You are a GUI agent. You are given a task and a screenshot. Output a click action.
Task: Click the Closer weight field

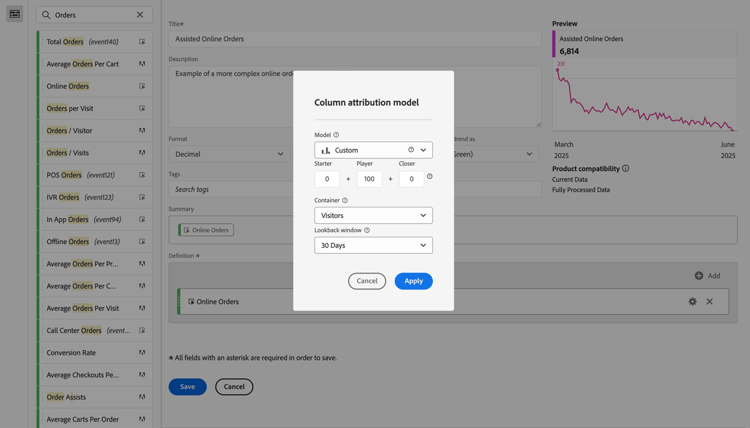[x=411, y=179]
